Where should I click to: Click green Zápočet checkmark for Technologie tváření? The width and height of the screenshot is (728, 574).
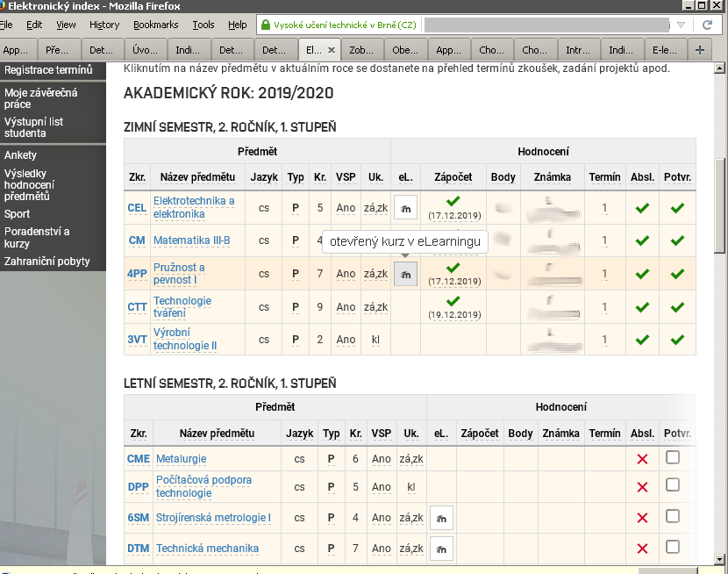(x=453, y=301)
